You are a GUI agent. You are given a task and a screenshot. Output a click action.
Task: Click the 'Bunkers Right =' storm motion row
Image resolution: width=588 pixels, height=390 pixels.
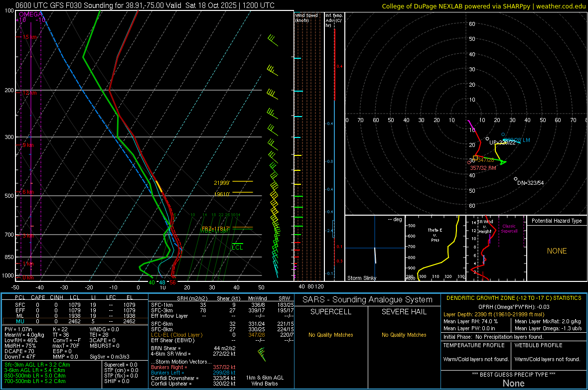(193, 367)
